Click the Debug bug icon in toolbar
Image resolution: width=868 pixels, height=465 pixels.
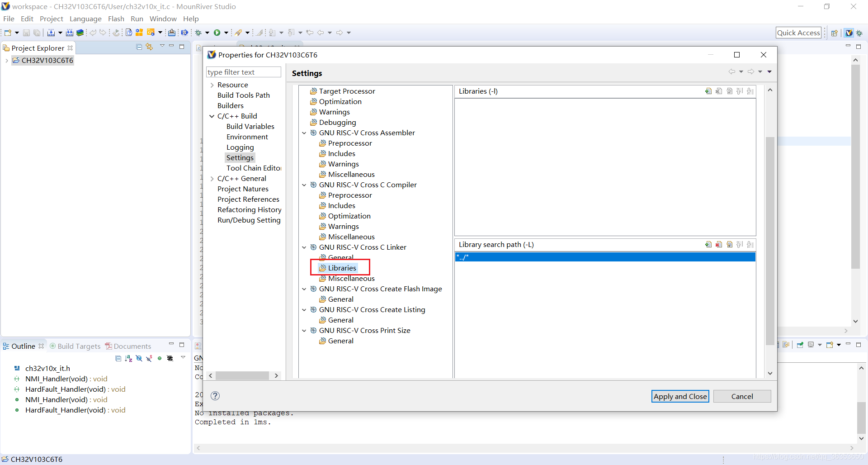198,33
